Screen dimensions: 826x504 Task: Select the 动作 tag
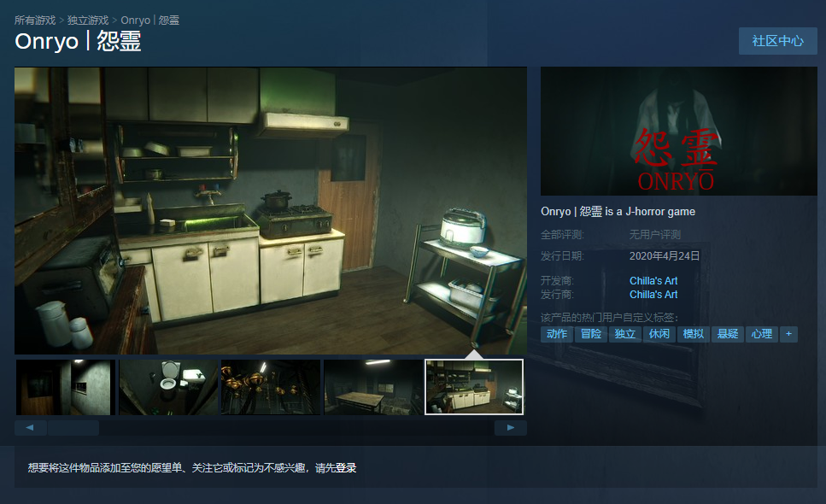(557, 334)
